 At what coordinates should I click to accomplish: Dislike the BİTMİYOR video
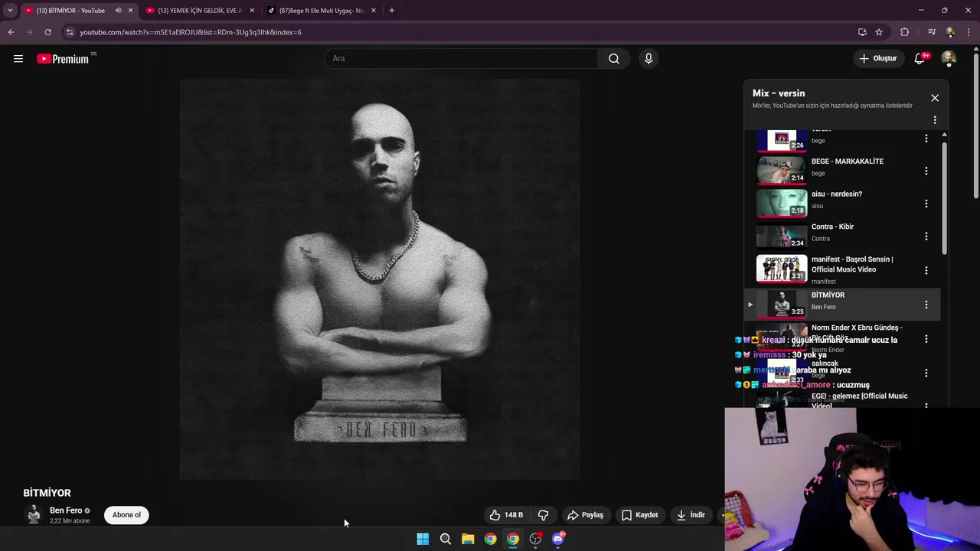543,515
